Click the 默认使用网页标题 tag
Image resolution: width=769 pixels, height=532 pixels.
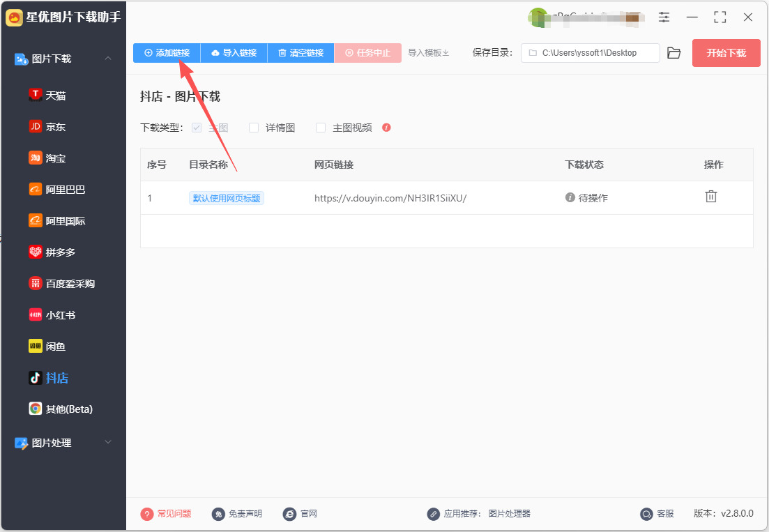tap(227, 198)
